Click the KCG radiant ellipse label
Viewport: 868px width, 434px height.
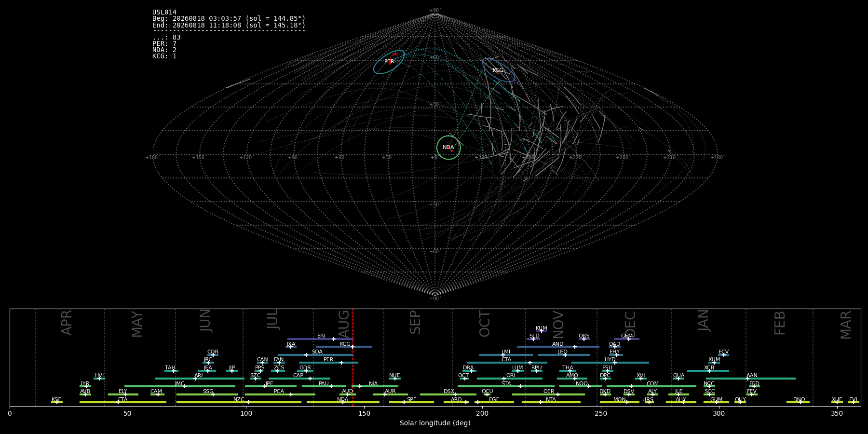[498, 70]
